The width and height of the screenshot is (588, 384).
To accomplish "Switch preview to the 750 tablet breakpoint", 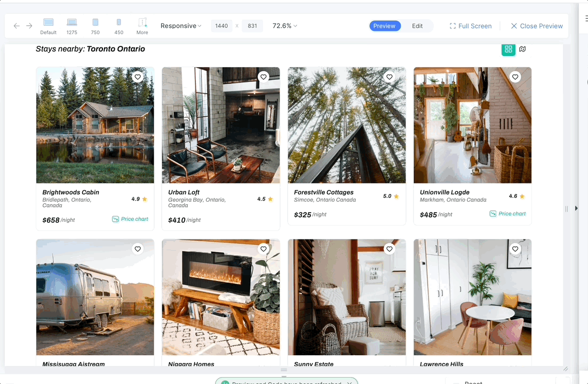I will (x=96, y=26).
